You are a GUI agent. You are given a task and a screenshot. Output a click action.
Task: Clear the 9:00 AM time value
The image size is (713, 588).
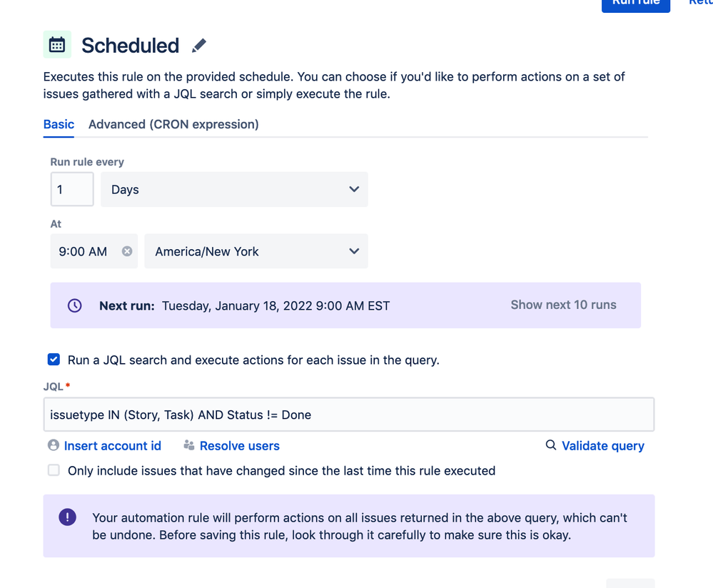[x=127, y=251]
